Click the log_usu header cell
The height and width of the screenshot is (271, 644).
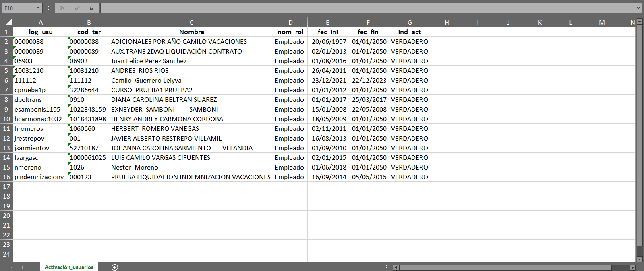pyautogui.click(x=41, y=32)
